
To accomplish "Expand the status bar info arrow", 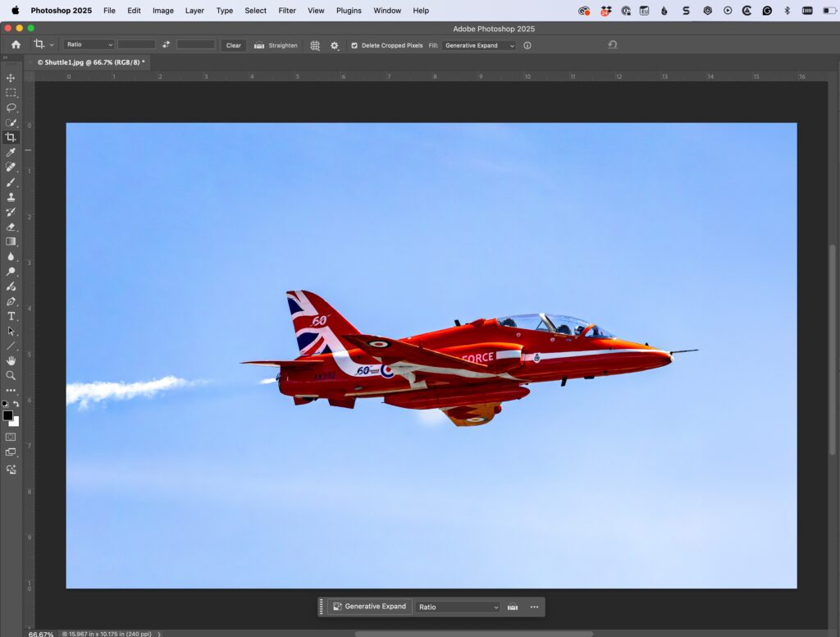I will point(159,634).
